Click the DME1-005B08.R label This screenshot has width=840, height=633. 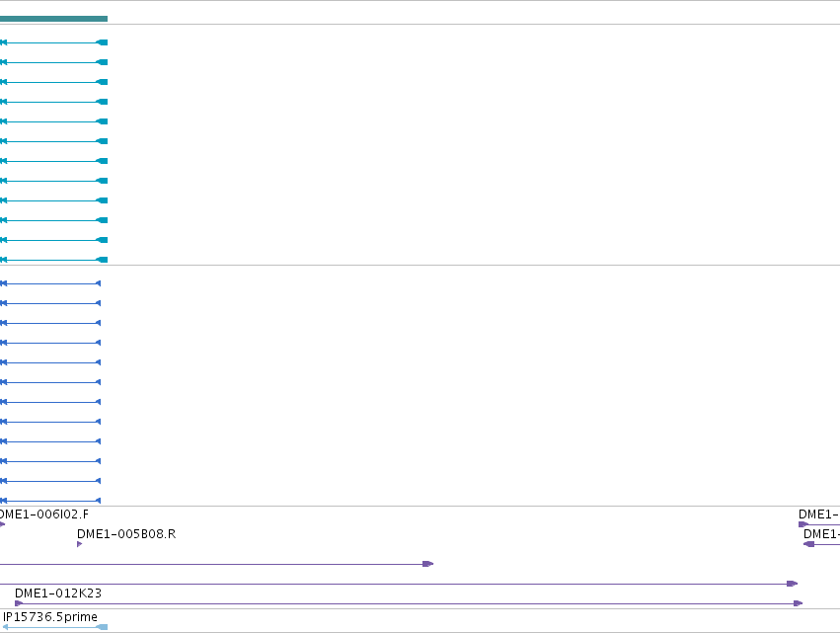pos(126,534)
